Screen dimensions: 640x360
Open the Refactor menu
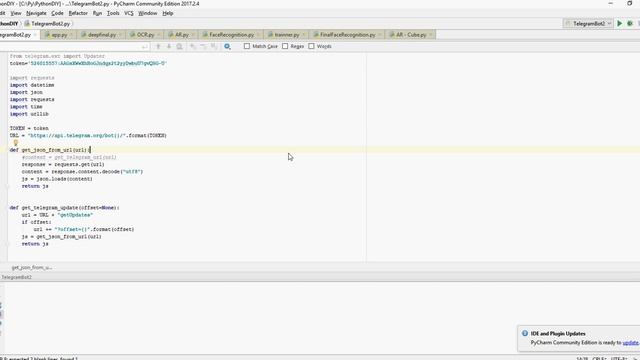[78, 13]
